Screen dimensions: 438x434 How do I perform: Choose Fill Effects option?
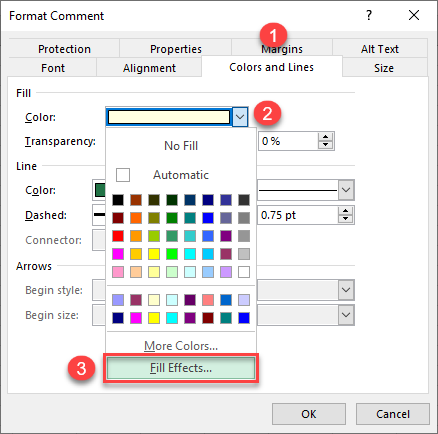pyautogui.click(x=181, y=368)
